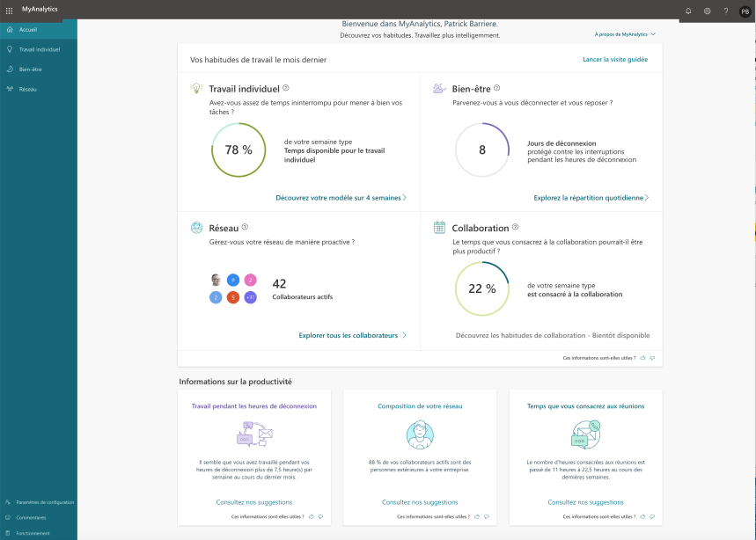Thumbs down the network composition insight
The width and height of the screenshot is (756, 540).
(x=487, y=516)
